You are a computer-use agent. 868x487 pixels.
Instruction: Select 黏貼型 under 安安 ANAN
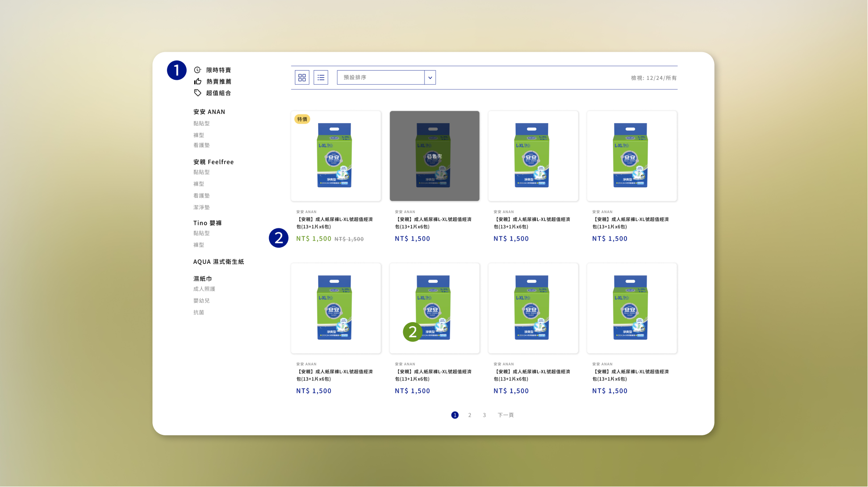click(x=202, y=124)
